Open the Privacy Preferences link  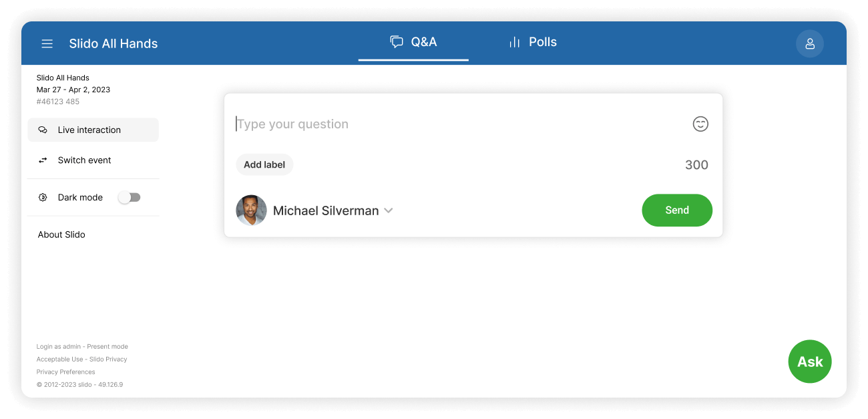pos(65,372)
